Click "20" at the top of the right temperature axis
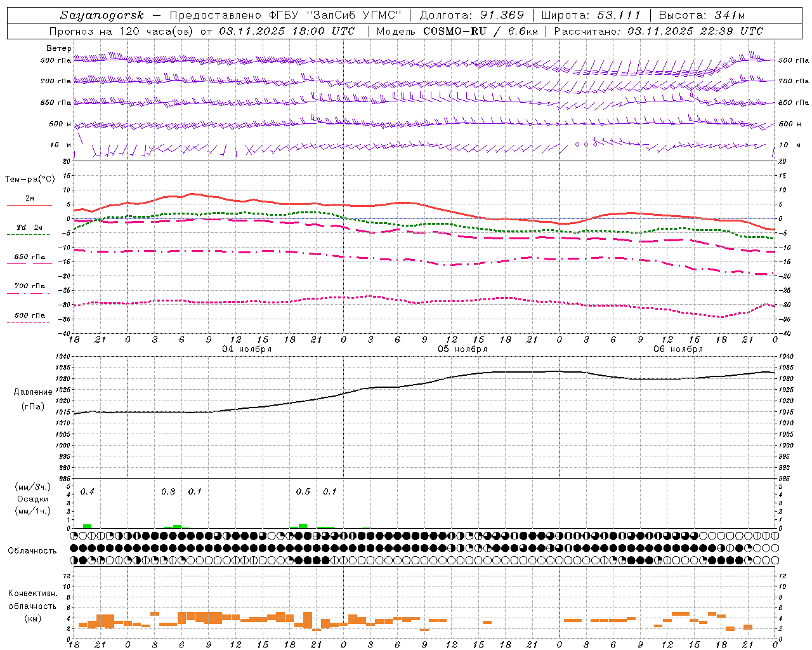Image resolution: width=812 pixels, height=650 pixels. (x=782, y=161)
